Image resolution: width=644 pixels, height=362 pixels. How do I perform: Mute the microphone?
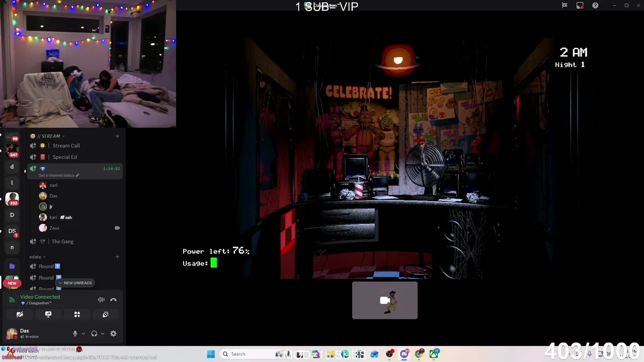(x=75, y=333)
